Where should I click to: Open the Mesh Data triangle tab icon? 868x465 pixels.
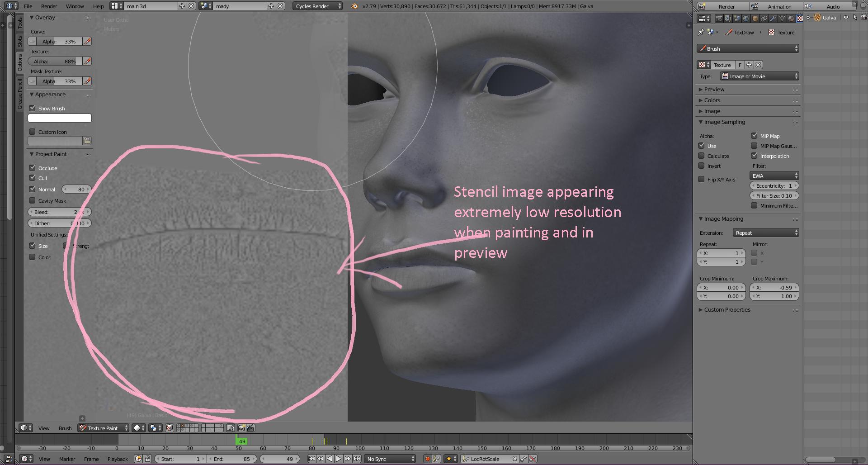point(782,18)
